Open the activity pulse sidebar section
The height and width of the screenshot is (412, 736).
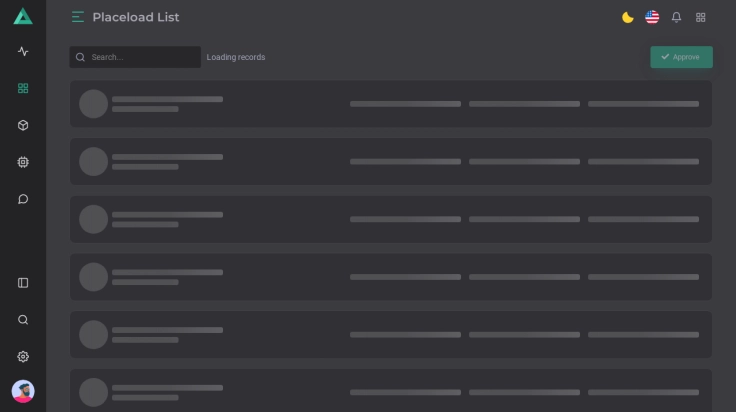[x=23, y=52]
